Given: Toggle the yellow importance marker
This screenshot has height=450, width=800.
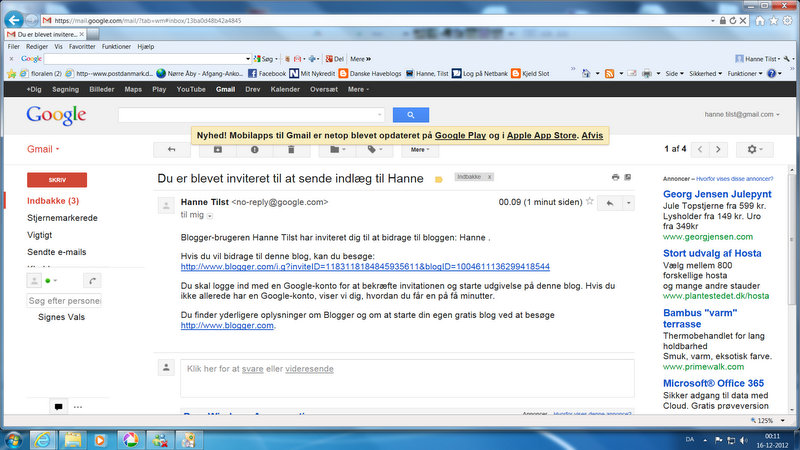Looking at the screenshot, I should point(438,179).
